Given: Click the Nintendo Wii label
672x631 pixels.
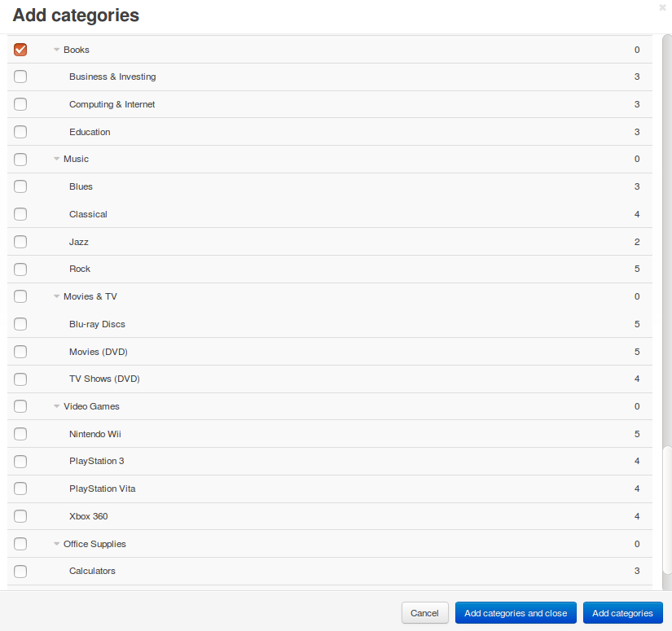Looking at the screenshot, I should pos(95,434).
